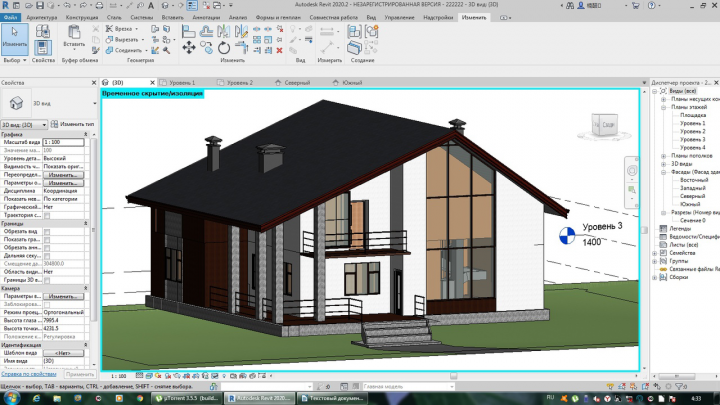Click the project browser horizontal scrollbar
The image size is (720, 405).
tap(676, 376)
